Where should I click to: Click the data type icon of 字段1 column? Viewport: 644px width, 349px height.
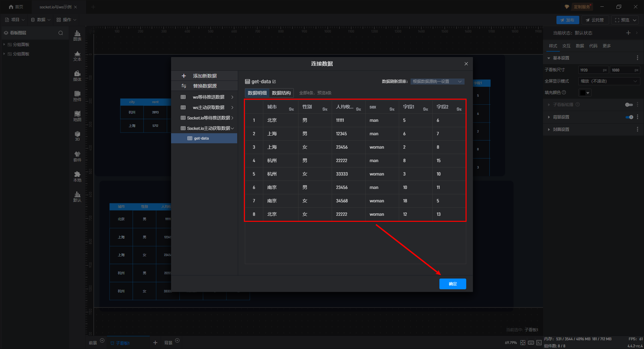coord(425,109)
